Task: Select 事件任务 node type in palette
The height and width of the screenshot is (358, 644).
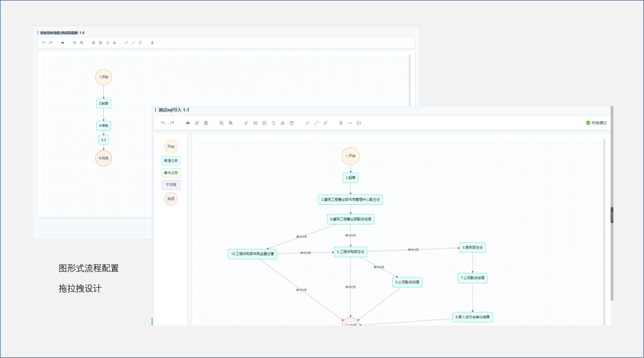Action: pyautogui.click(x=171, y=173)
